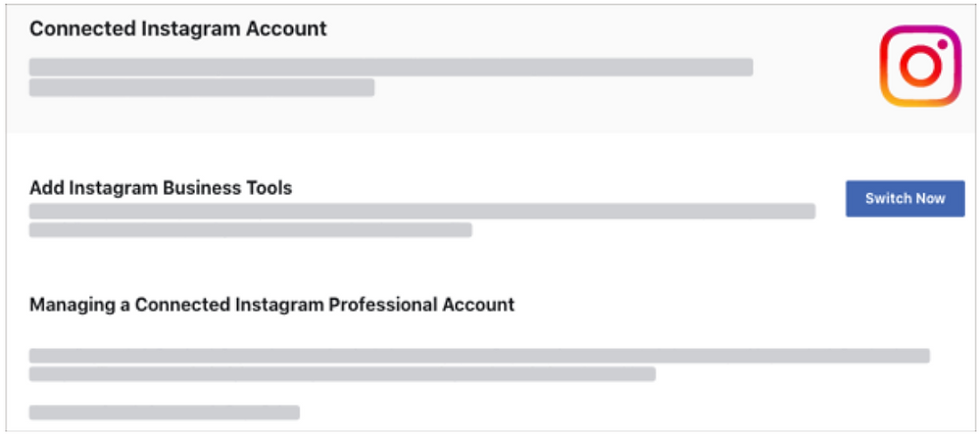Click the Instagram logo icon
The height and width of the screenshot is (437, 980).
pos(920,66)
